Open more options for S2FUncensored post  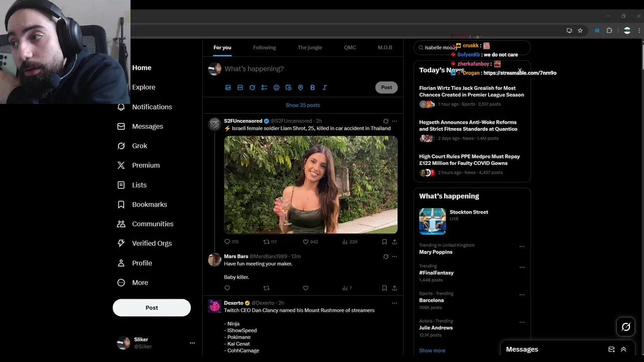point(394,121)
